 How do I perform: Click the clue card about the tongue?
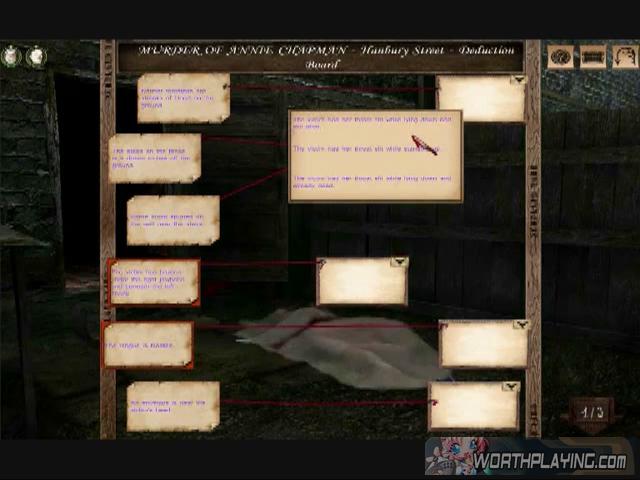click(x=147, y=345)
